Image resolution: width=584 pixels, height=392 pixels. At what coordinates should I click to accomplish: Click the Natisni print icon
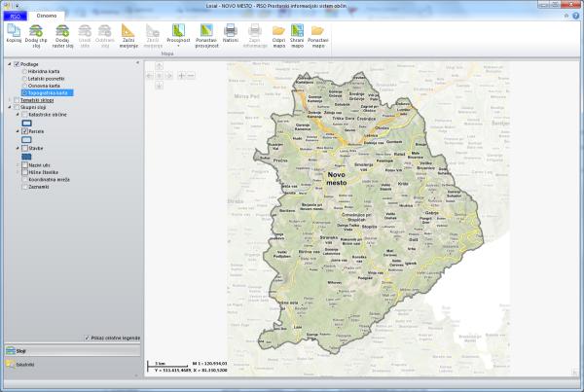230,31
